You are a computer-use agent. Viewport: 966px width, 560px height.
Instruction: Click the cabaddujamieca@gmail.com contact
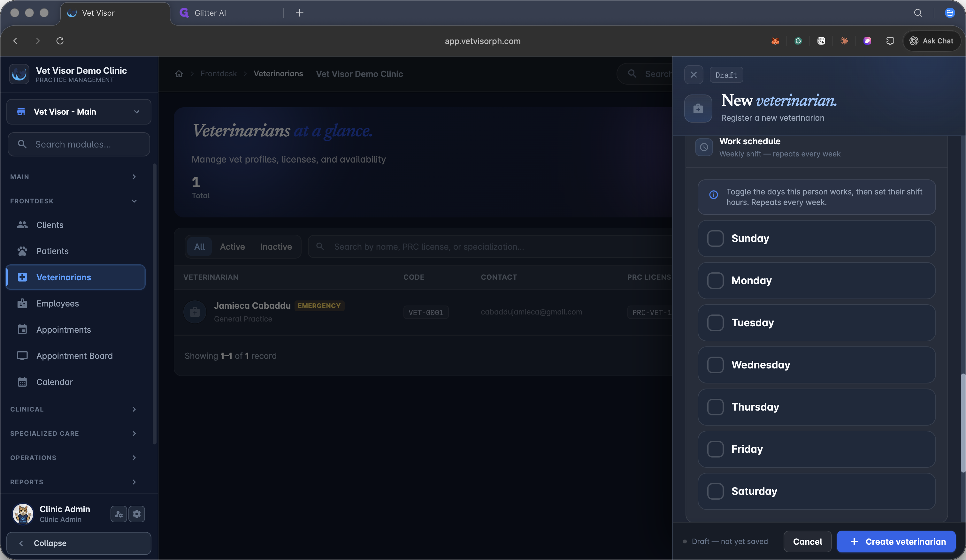(532, 312)
